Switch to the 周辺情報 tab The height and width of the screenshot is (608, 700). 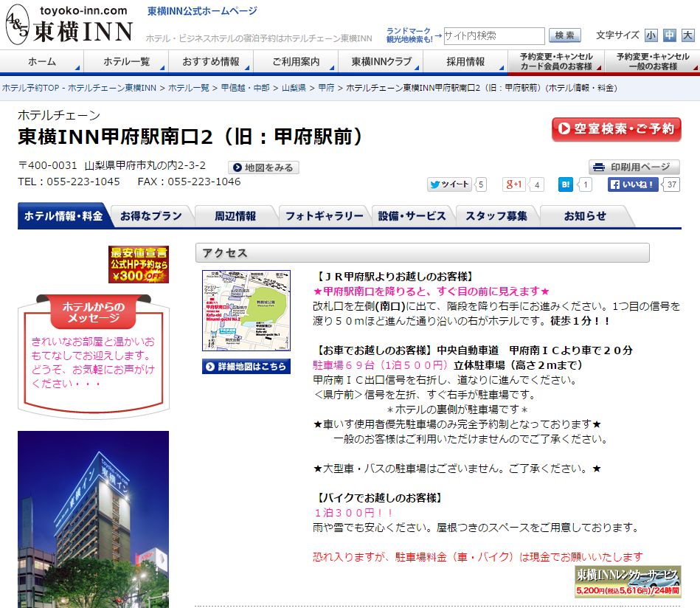[x=235, y=215]
